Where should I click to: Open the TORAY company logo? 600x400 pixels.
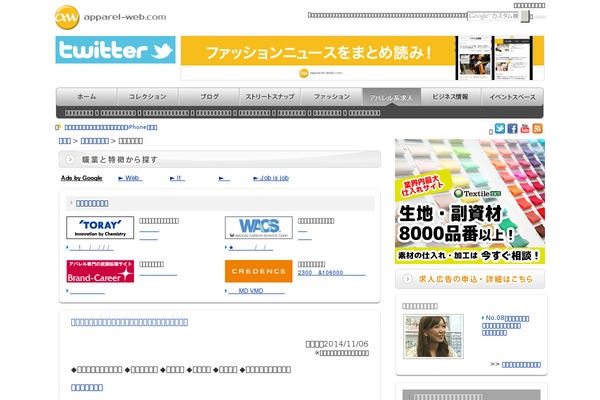100,227
